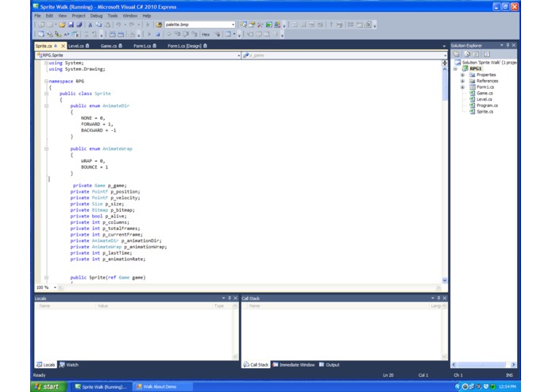Select Sprite.cs in Solution Explorer
The width and height of the screenshot is (552, 392).
coord(485,112)
